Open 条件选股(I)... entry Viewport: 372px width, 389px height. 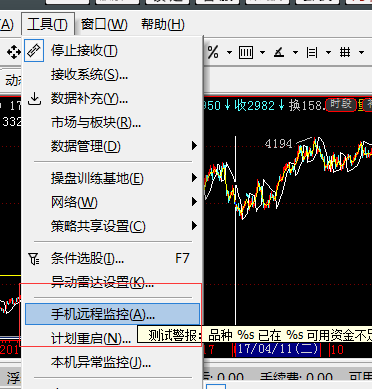112,258
